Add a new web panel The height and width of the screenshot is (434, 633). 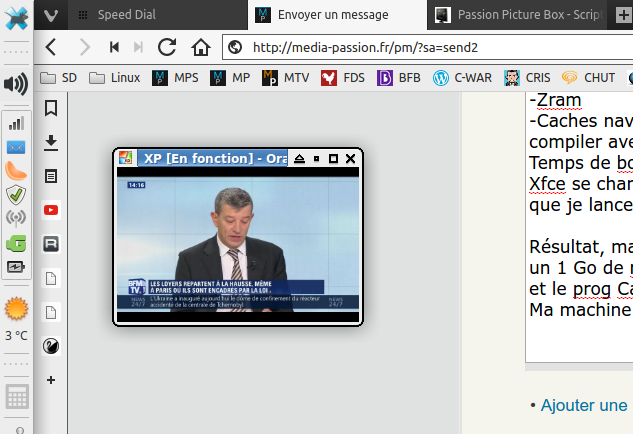51,380
